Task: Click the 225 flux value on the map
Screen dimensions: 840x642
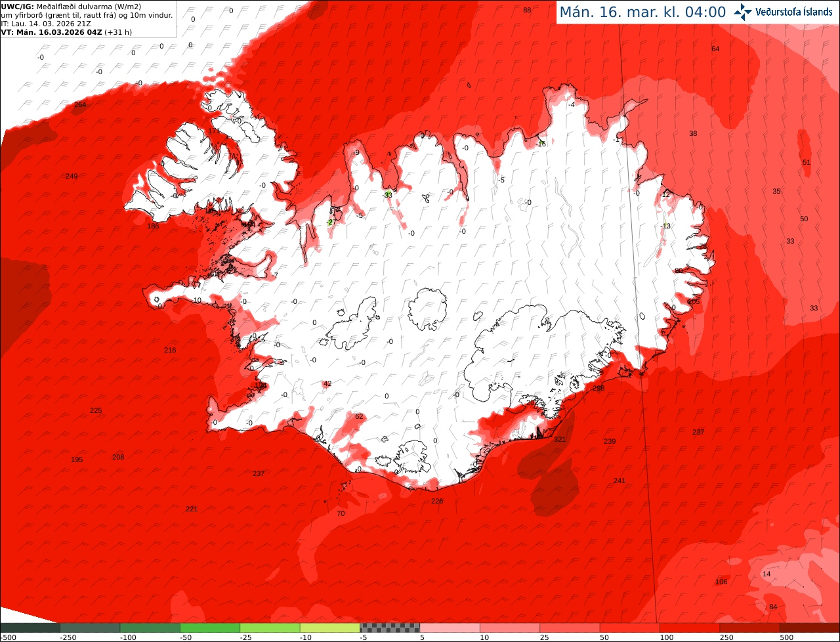Action: pos(96,411)
